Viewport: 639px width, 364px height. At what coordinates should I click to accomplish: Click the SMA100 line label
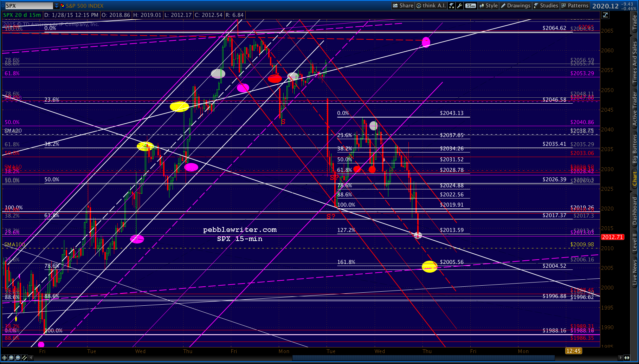14,245
